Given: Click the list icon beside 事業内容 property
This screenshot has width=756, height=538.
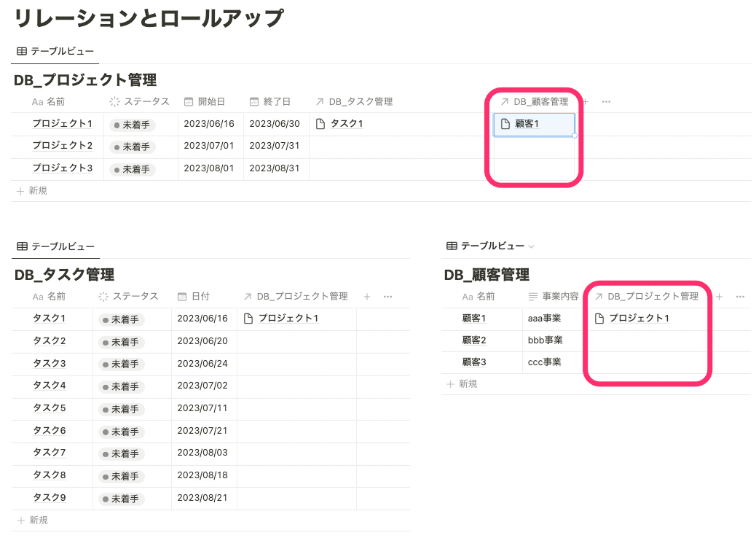Looking at the screenshot, I should coord(534,297).
